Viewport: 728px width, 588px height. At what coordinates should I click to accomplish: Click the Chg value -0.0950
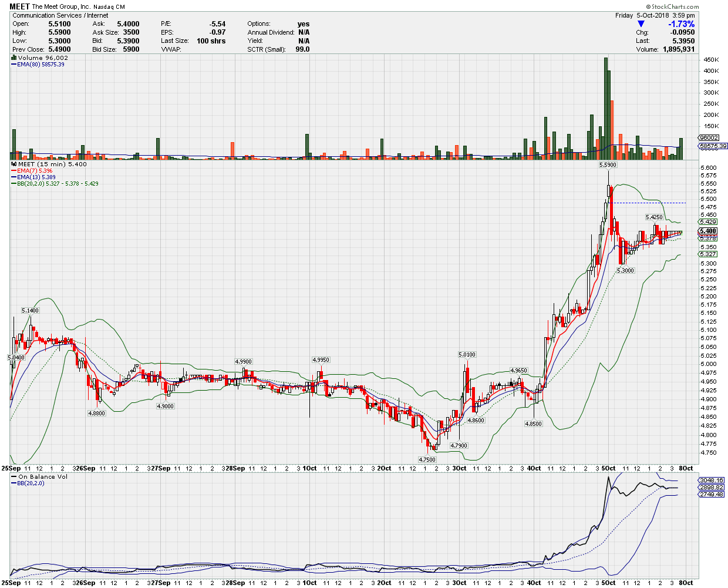[x=683, y=32]
